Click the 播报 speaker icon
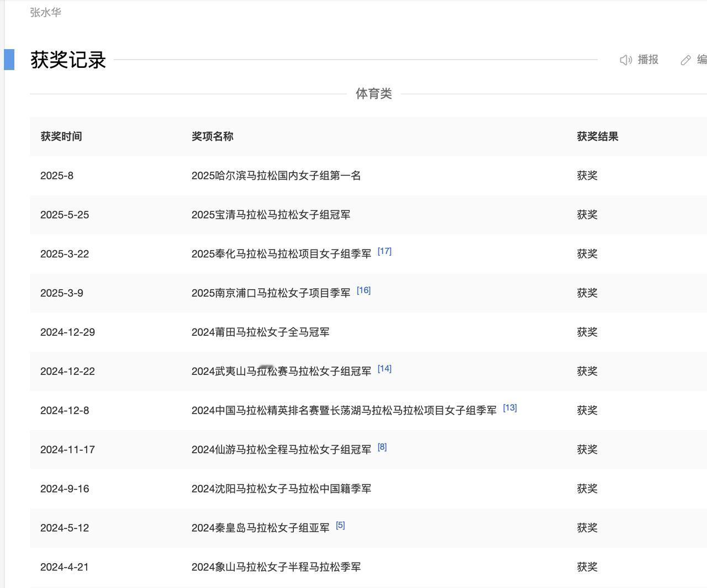 click(626, 60)
